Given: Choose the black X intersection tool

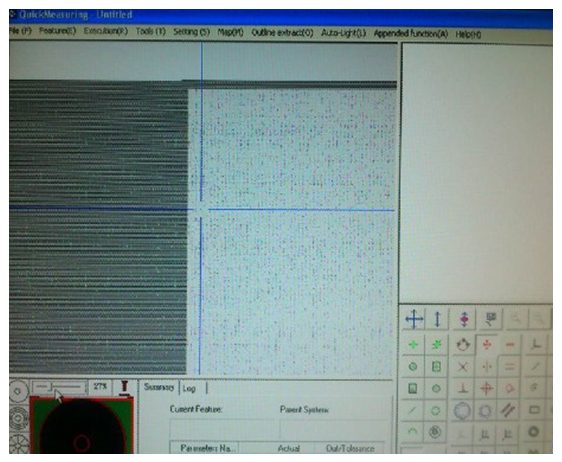Looking at the screenshot, I should pos(463,367).
